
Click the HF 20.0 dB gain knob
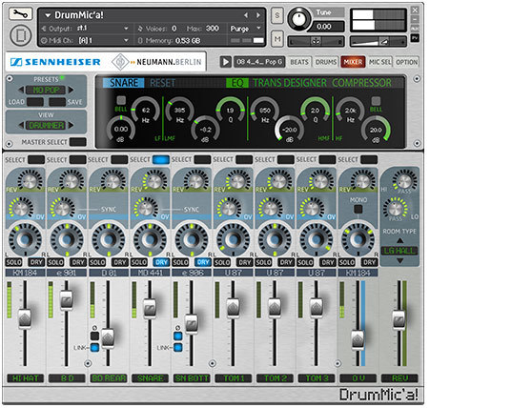[x=376, y=130]
